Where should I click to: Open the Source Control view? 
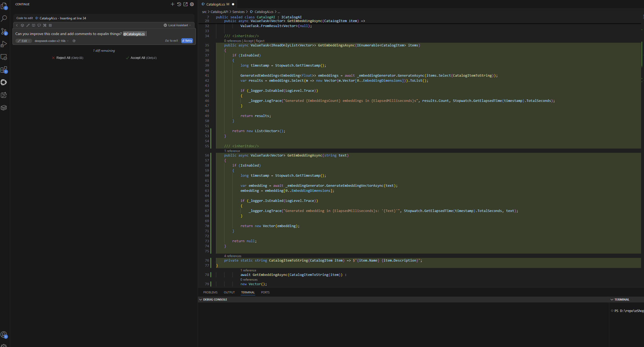(x=4, y=31)
